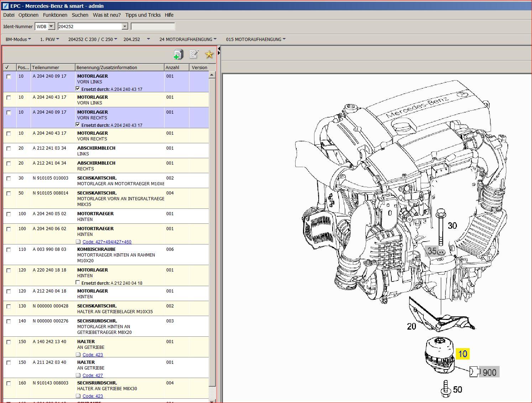Open the 204.252 dropdown
The width and height of the screenshot is (532, 403).
(x=137, y=39)
